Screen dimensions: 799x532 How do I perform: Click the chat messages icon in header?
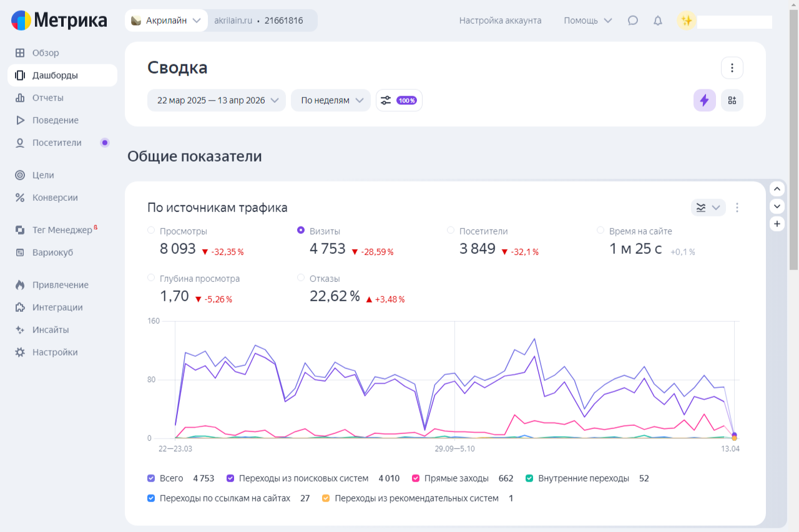point(633,21)
